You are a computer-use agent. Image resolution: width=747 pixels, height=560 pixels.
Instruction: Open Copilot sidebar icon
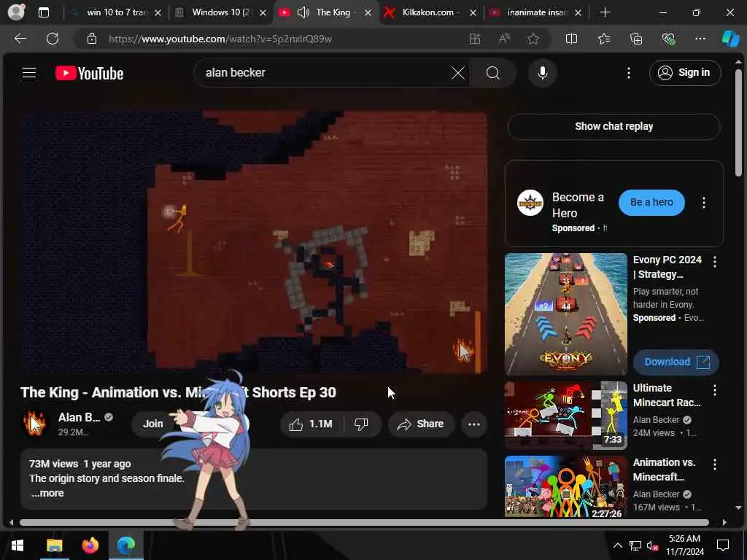[730, 39]
